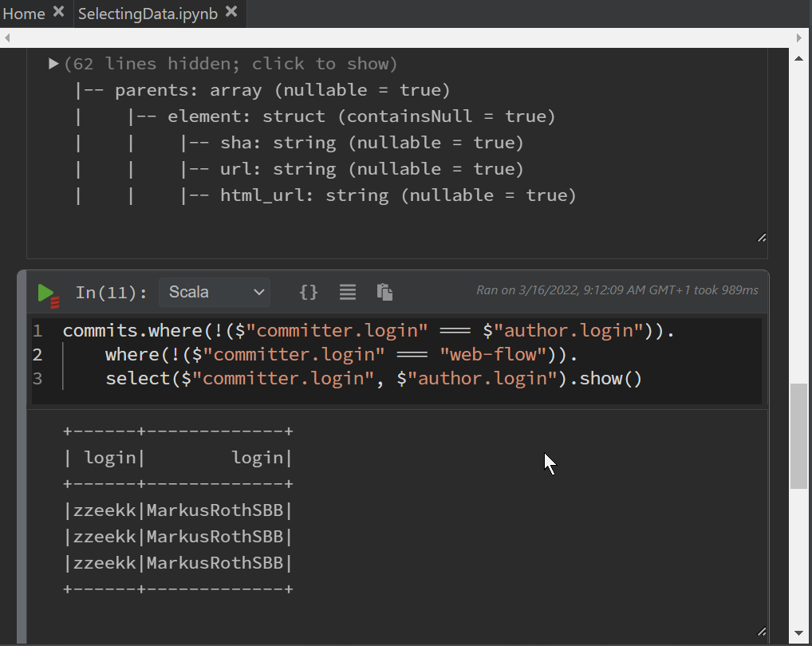
Task: Click the login table output resize handle
Action: coord(761,631)
